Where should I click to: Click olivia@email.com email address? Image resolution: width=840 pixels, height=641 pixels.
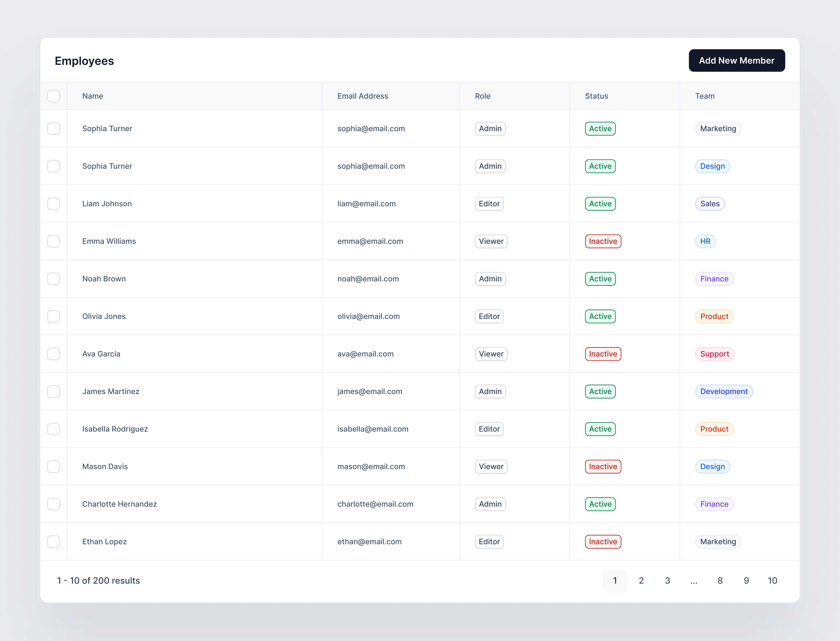click(368, 316)
